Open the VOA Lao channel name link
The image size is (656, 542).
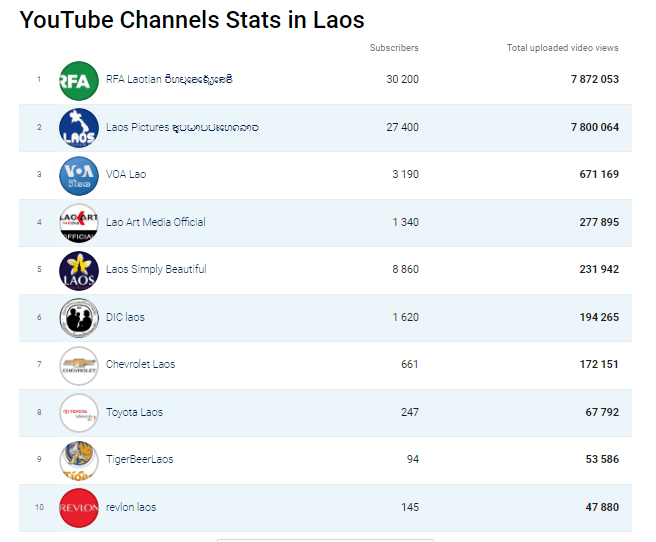click(x=126, y=174)
